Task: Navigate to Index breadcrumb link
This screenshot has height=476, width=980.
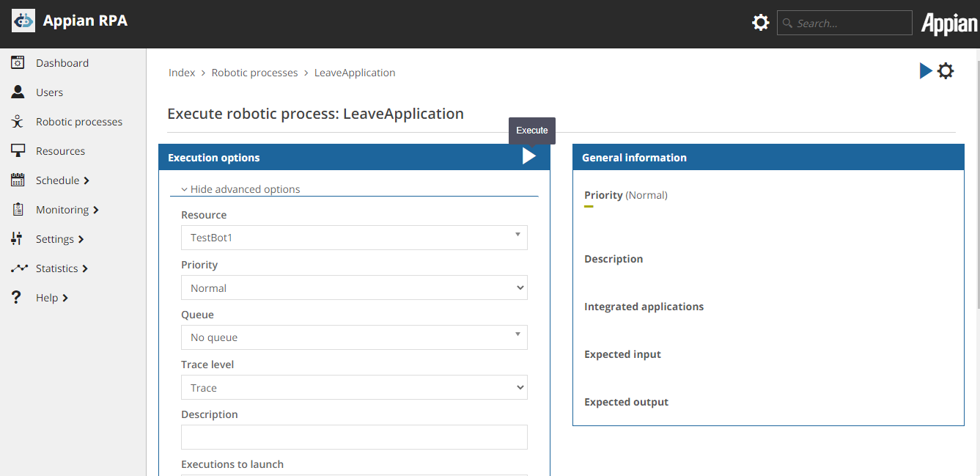Action: [182, 73]
